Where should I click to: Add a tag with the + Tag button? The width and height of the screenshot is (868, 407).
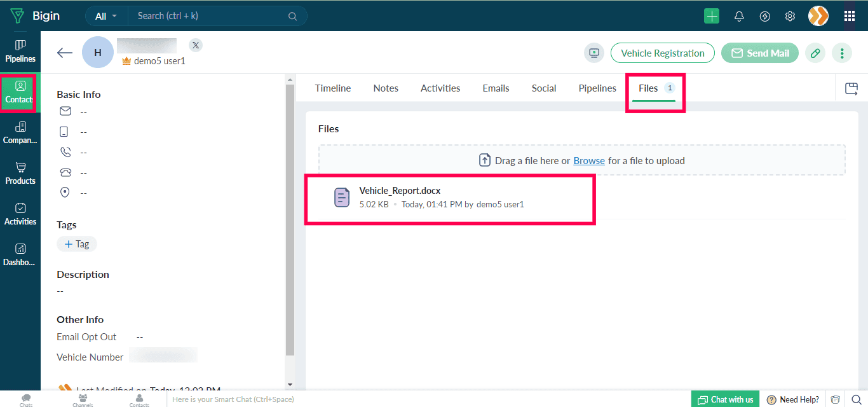coord(77,244)
